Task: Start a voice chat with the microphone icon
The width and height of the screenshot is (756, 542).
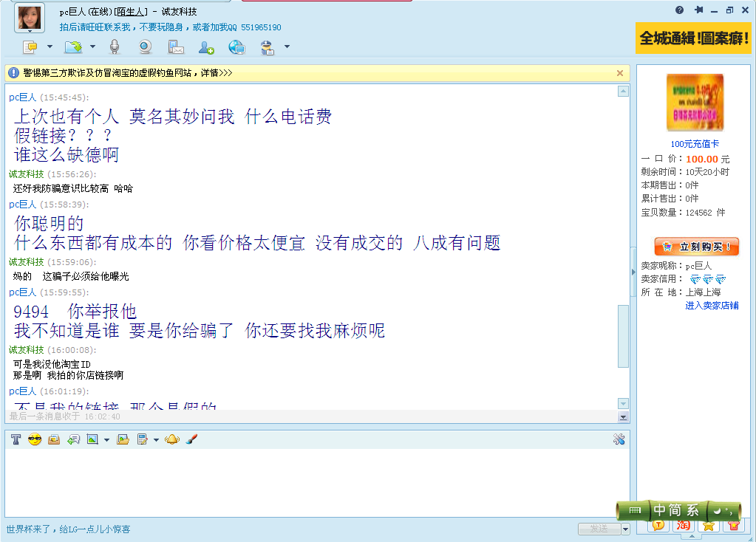Action: point(115,47)
